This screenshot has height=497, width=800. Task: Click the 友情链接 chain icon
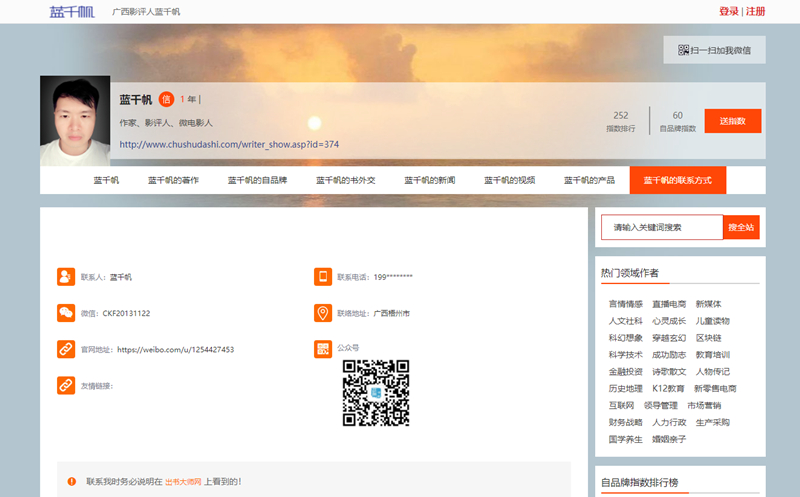(x=66, y=385)
